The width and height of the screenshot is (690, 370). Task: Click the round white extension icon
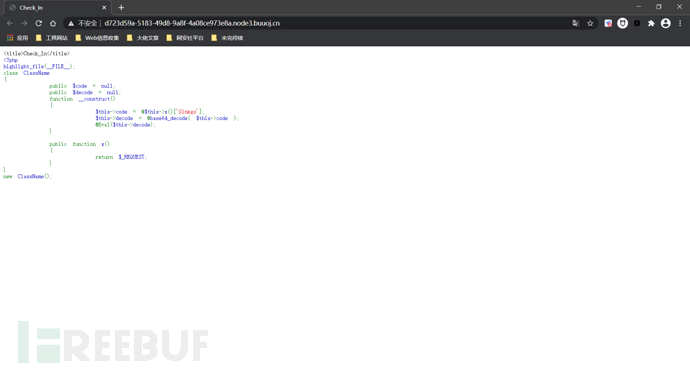click(622, 23)
